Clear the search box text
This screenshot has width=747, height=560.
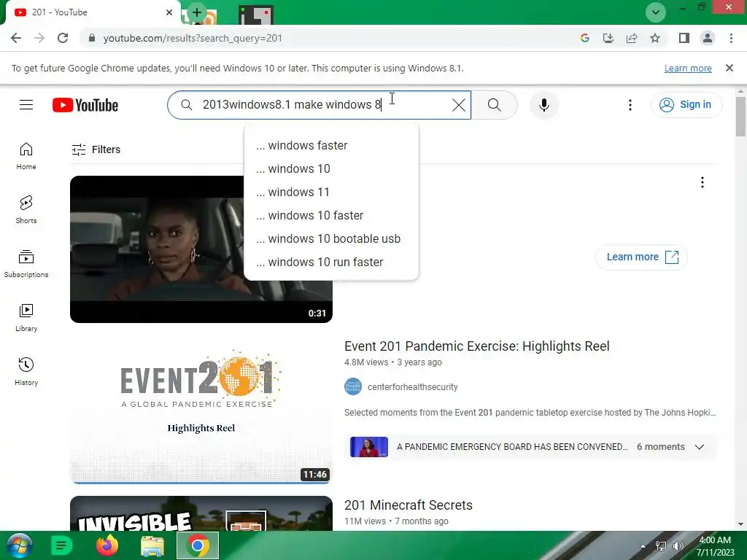pyautogui.click(x=458, y=105)
